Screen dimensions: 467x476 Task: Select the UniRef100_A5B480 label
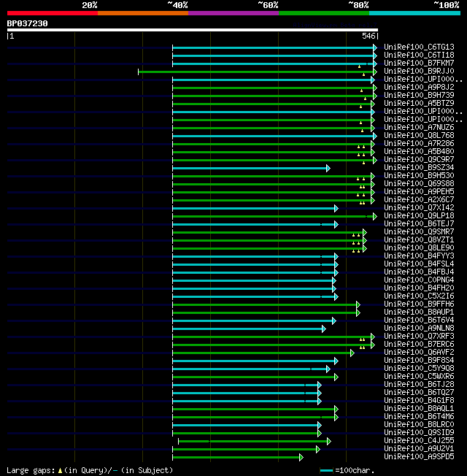pyautogui.click(x=419, y=151)
